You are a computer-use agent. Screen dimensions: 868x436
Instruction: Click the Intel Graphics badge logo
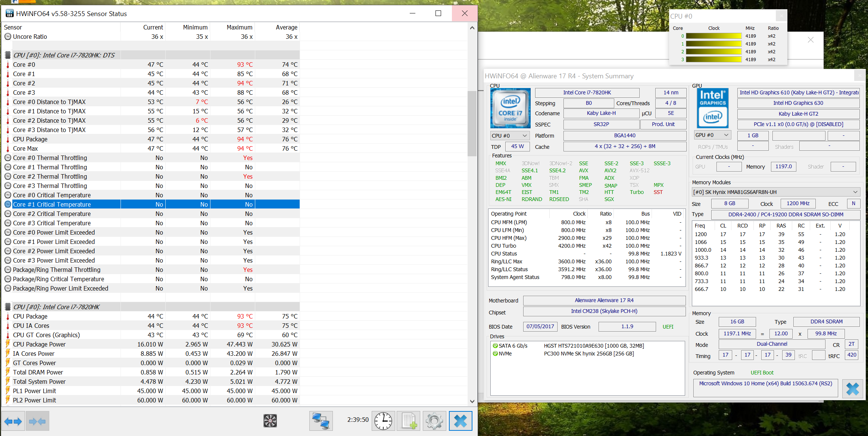coord(712,108)
